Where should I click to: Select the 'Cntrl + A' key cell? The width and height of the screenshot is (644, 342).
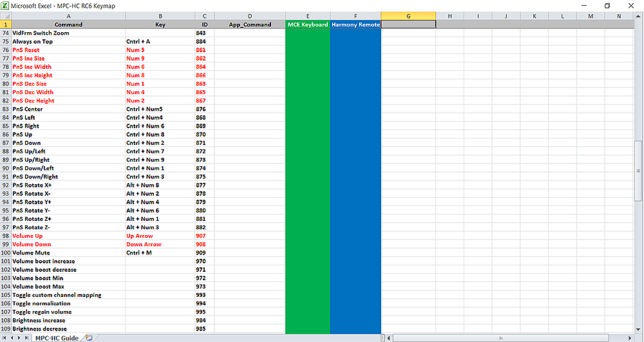point(160,41)
